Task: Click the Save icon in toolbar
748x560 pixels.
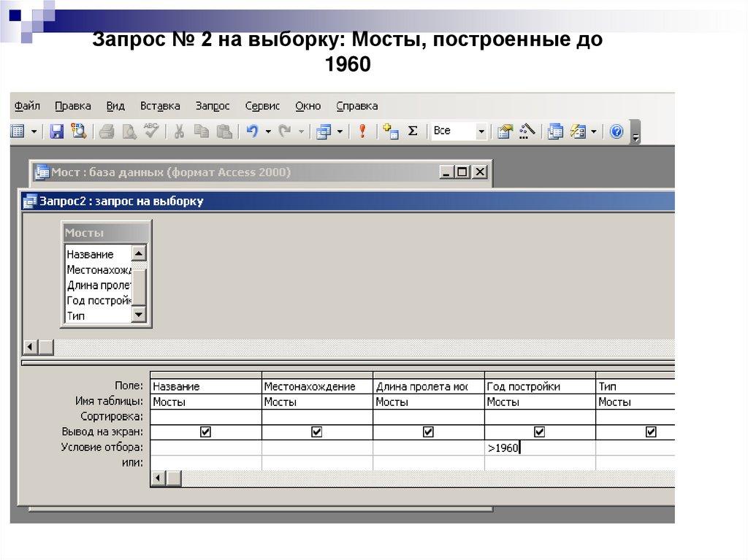Action: pyautogui.click(x=56, y=131)
